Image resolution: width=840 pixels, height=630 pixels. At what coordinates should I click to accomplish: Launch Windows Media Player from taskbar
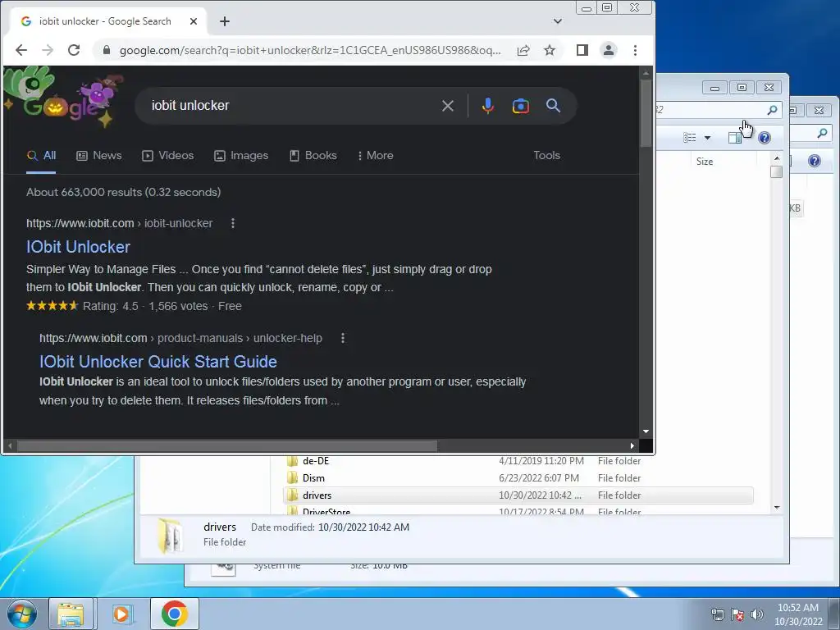pyautogui.click(x=121, y=614)
